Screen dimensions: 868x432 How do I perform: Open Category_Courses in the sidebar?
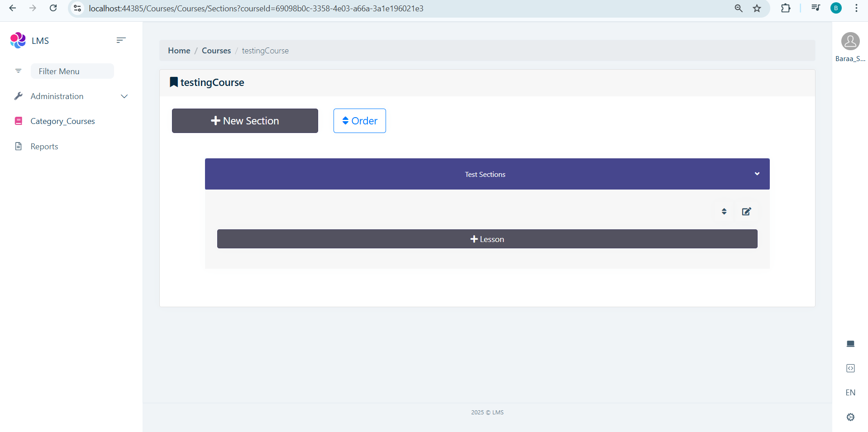(62, 121)
